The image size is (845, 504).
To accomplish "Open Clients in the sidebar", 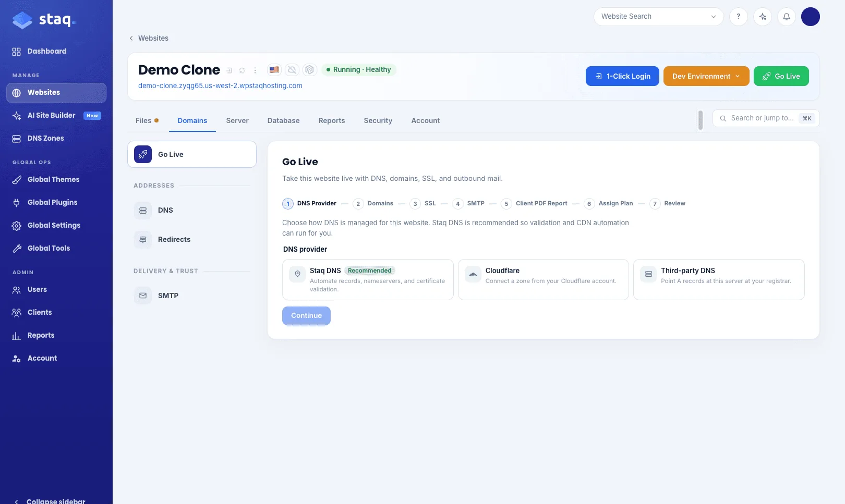I will (x=56, y=313).
